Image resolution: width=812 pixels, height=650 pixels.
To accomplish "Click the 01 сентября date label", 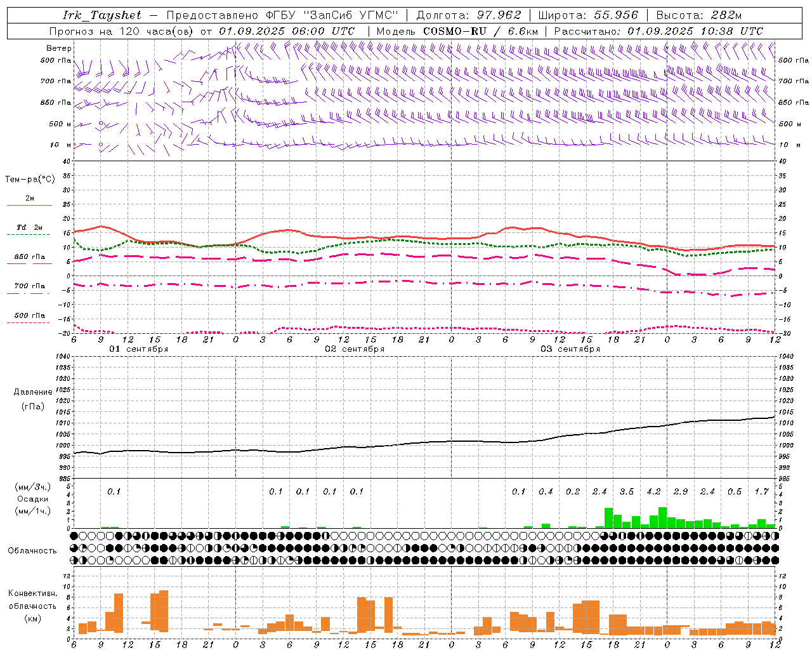I will pos(139,349).
